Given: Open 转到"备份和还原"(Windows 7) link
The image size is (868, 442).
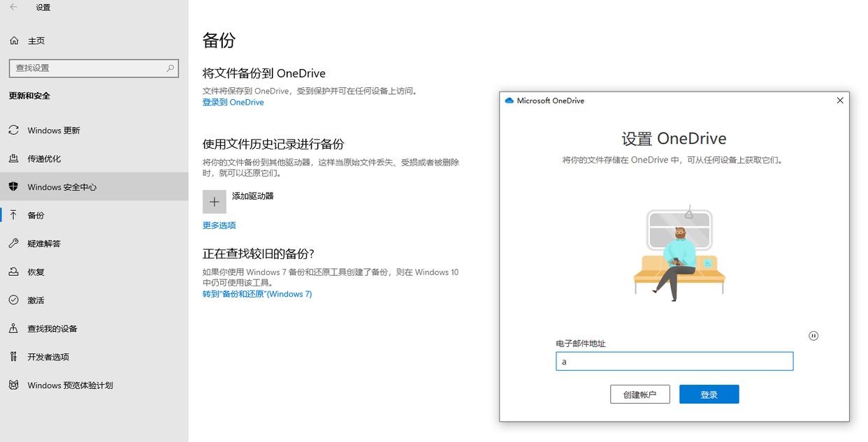Looking at the screenshot, I should (257, 294).
